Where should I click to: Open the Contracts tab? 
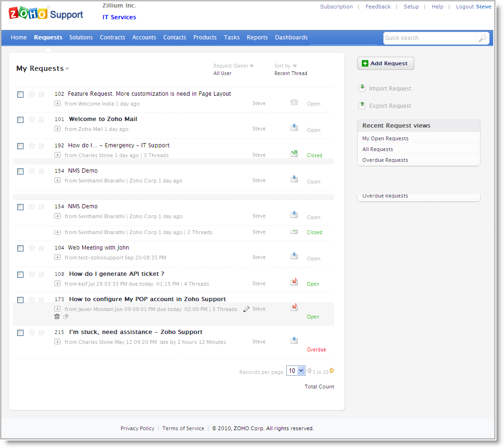click(x=113, y=38)
